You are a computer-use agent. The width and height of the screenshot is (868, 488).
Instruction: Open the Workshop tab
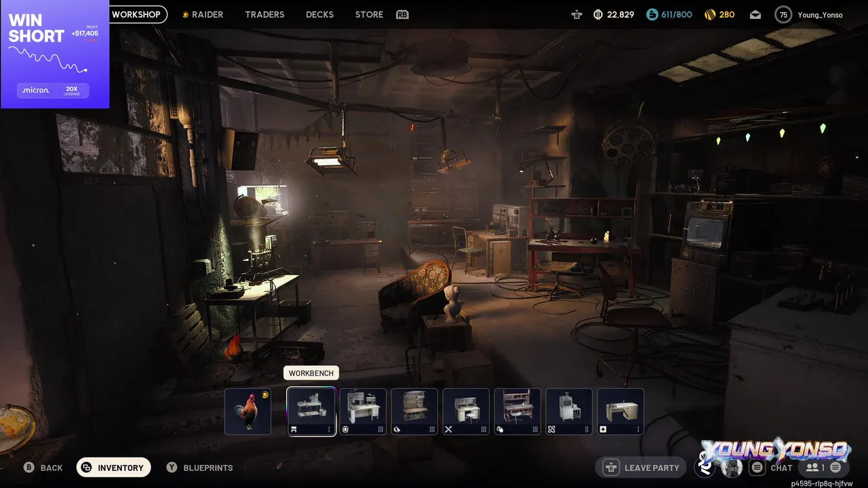pyautogui.click(x=138, y=14)
